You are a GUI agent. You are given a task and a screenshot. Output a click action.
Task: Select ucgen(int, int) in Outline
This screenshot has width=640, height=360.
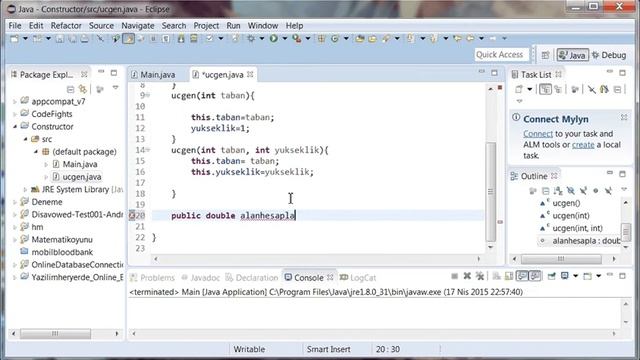coord(577,228)
